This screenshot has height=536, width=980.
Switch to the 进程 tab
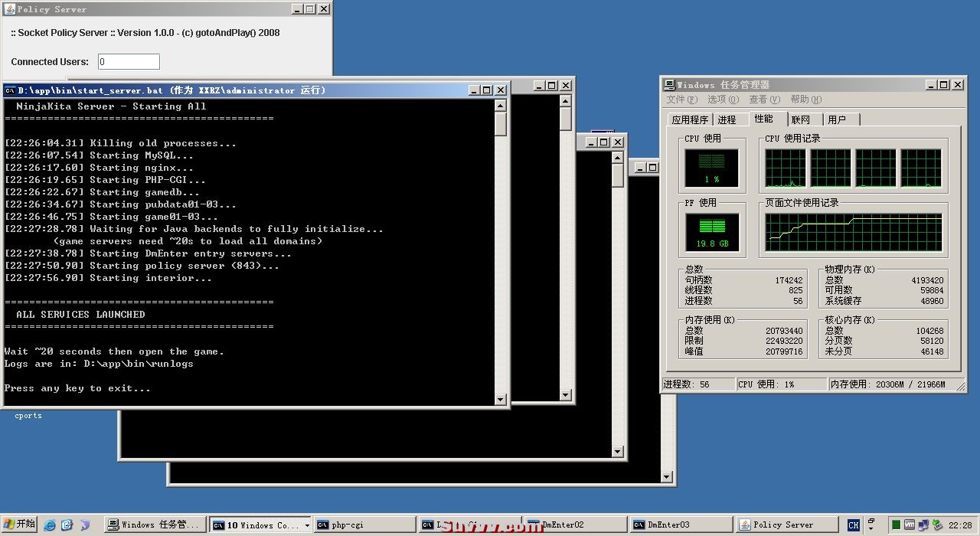point(727,119)
